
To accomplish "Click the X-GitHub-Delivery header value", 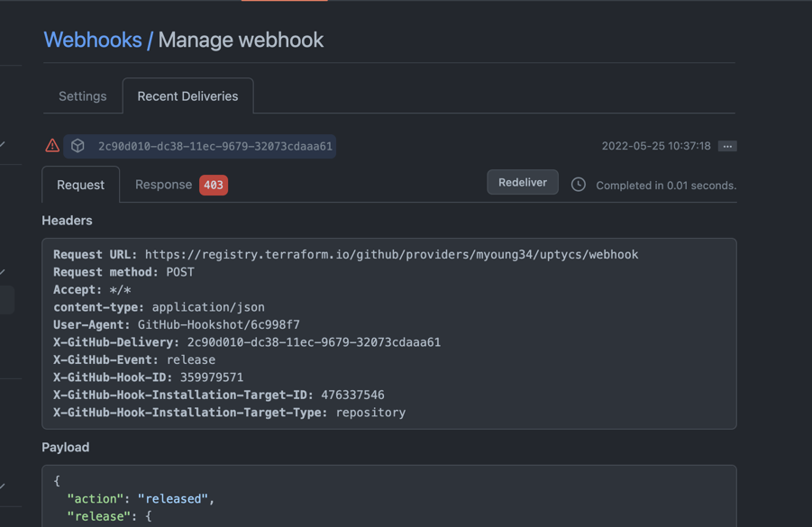I will point(314,342).
